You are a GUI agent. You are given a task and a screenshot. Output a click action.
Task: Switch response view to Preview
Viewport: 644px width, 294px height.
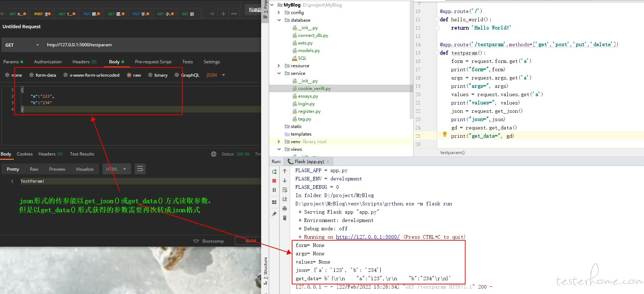[x=57, y=169]
